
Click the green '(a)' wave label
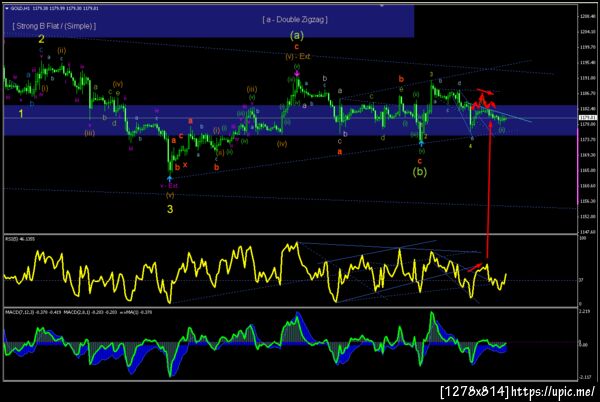297,36
